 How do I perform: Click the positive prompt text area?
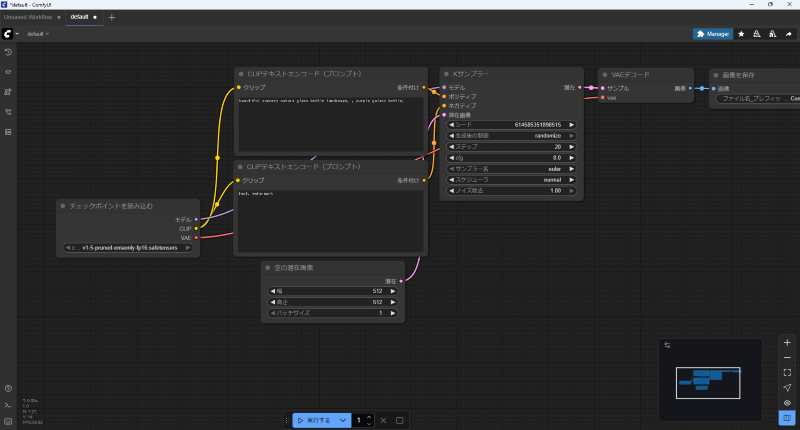click(331, 124)
